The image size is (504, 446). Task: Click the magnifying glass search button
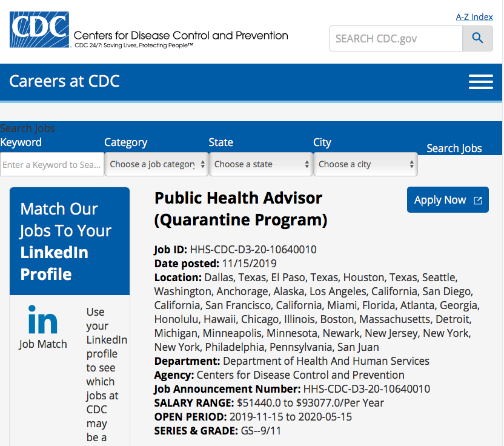[x=477, y=39]
